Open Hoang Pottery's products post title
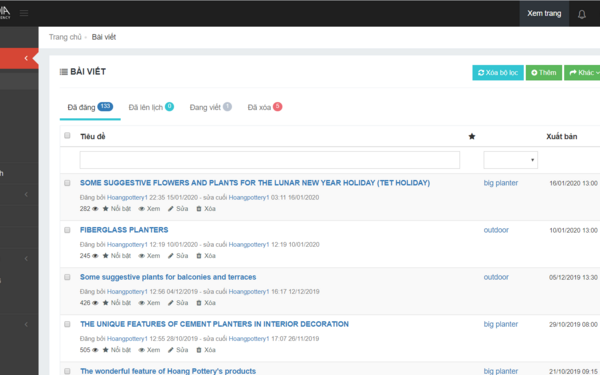 click(168, 371)
